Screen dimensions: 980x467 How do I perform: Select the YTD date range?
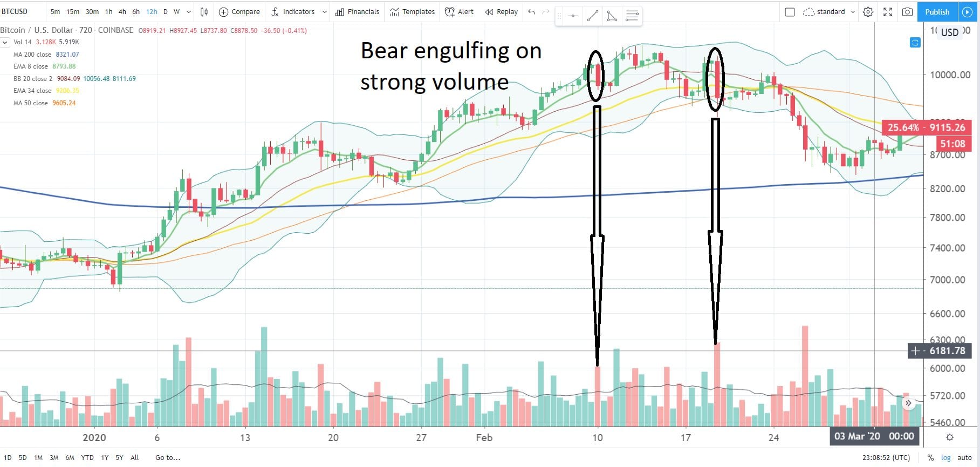[87, 457]
